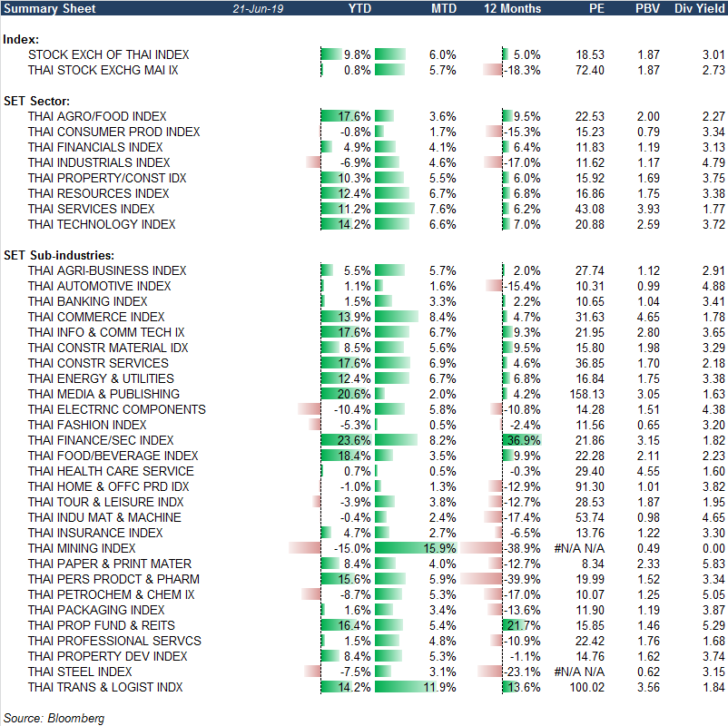The image size is (728, 726).
Task: Click the 72.40 PE for MAI index
Action: [590, 70]
